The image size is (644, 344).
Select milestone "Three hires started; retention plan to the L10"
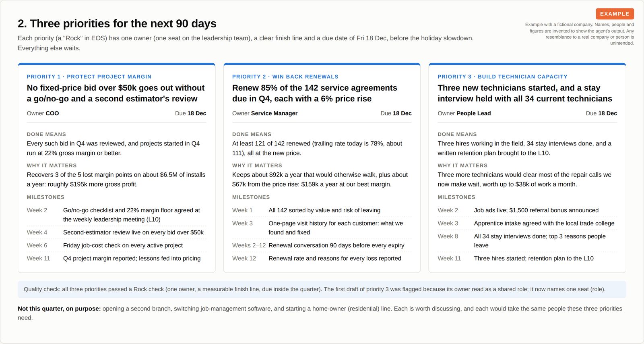[x=534, y=258]
